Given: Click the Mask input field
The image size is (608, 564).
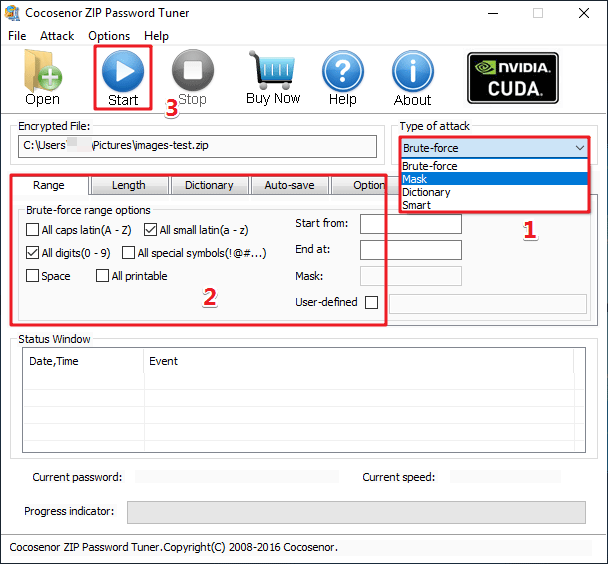Looking at the screenshot, I should click(411, 276).
